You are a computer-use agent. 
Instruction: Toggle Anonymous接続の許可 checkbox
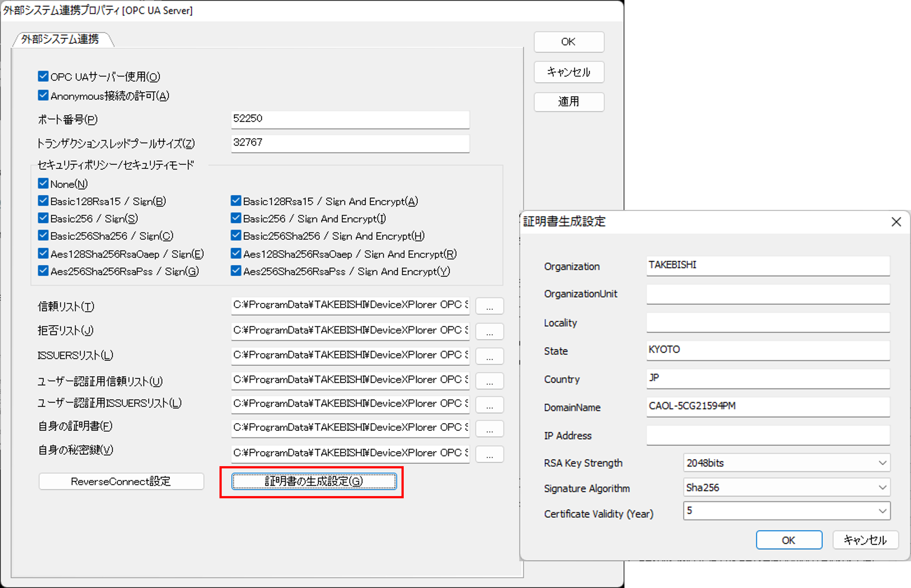pyautogui.click(x=43, y=95)
